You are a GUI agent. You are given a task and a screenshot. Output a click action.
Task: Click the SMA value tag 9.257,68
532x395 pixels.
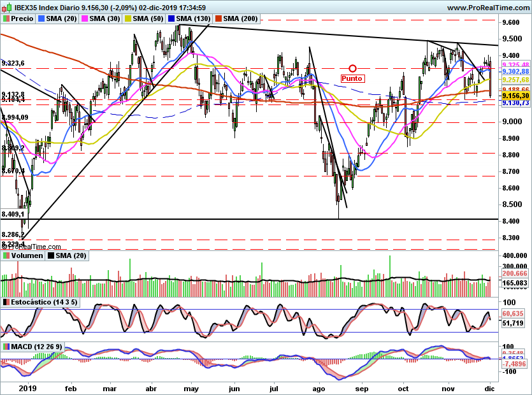(x=515, y=80)
